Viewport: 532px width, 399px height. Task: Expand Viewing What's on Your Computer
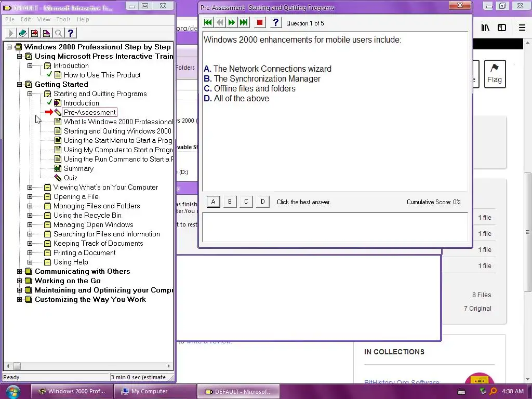pos(30,187)
